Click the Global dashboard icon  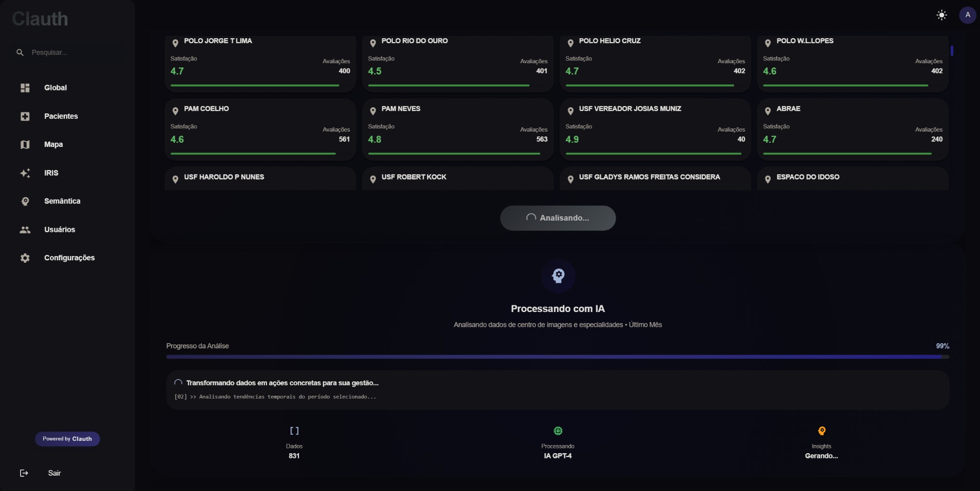click(25, 88)
